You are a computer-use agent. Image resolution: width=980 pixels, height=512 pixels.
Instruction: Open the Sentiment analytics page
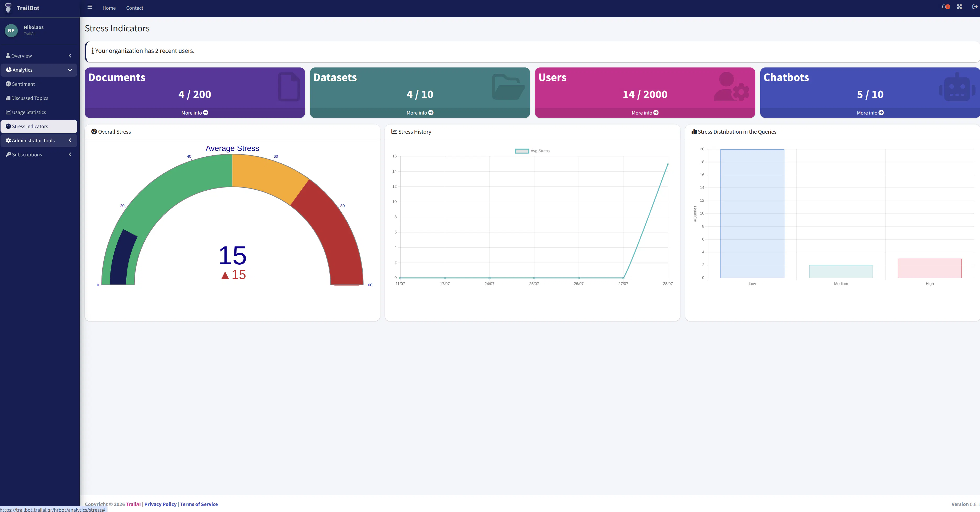pyautogui.click(x=39, y=84)
